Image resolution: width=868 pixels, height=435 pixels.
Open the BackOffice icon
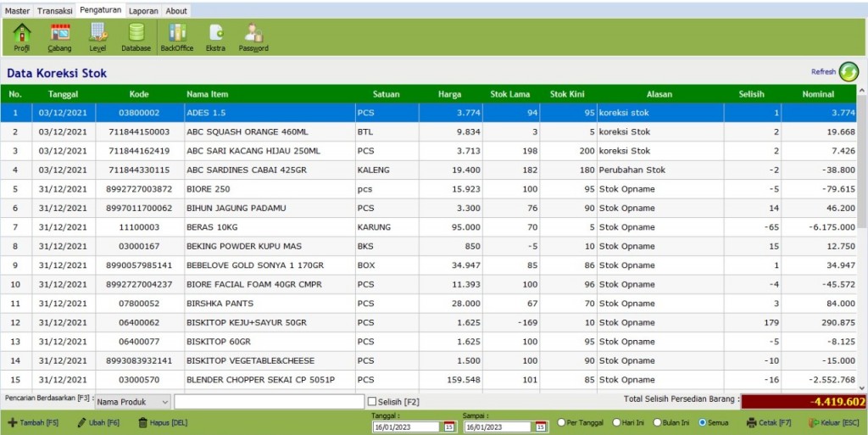click(177, 33)
